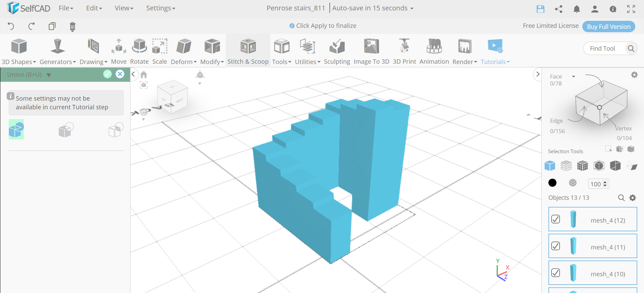
Task: Select the Difference boolean mode option
Action: [x=66, y=130]
